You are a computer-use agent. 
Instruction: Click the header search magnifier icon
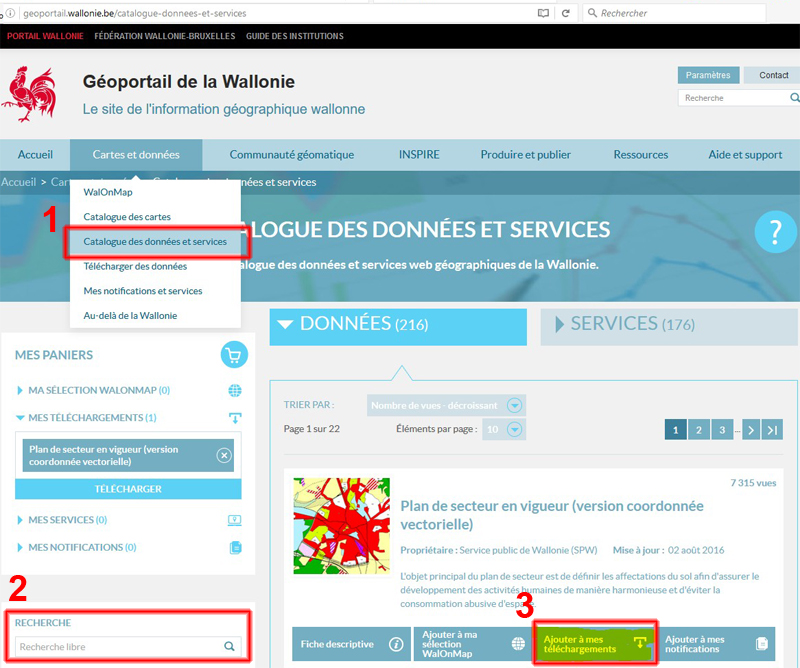click(x=794, y=97)
